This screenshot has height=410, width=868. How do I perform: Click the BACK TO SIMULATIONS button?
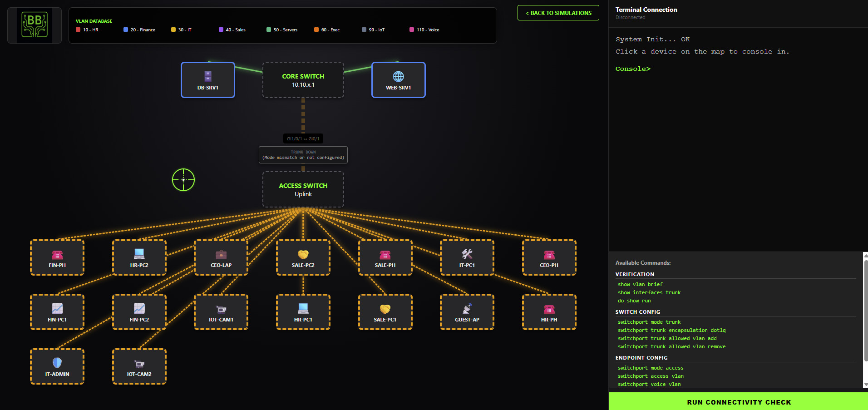[x=558, y=13]
